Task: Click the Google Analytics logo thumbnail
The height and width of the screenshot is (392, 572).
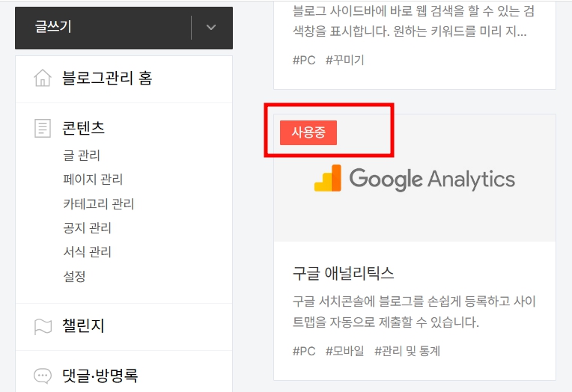Action: point(415,177)
